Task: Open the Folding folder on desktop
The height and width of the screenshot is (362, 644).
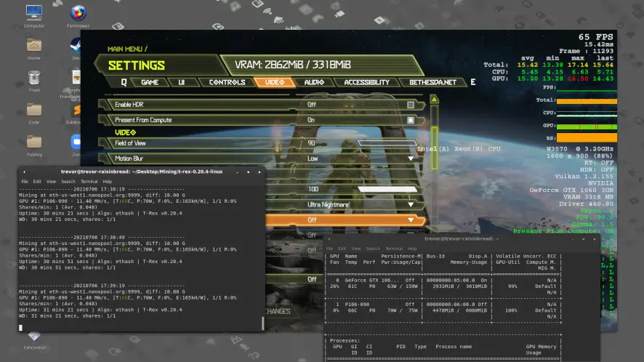Action: pyautogui.click(x=34, y=142)
